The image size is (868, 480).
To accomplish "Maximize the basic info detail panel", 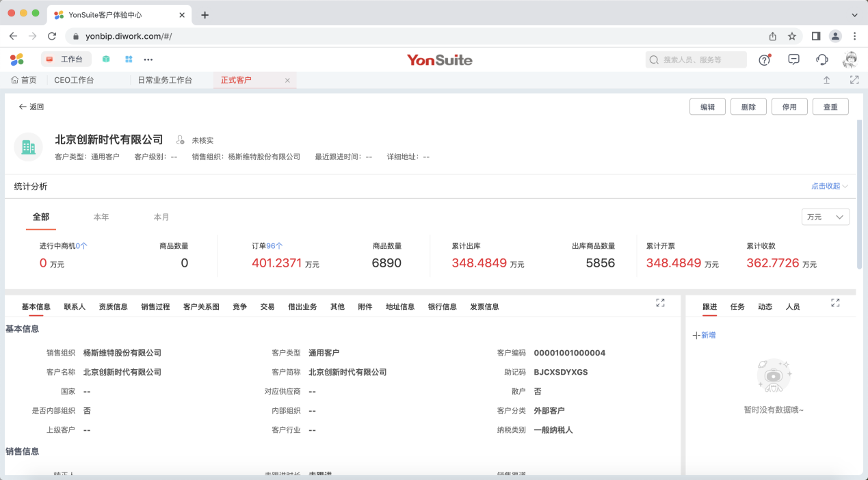I will [660, 302].
